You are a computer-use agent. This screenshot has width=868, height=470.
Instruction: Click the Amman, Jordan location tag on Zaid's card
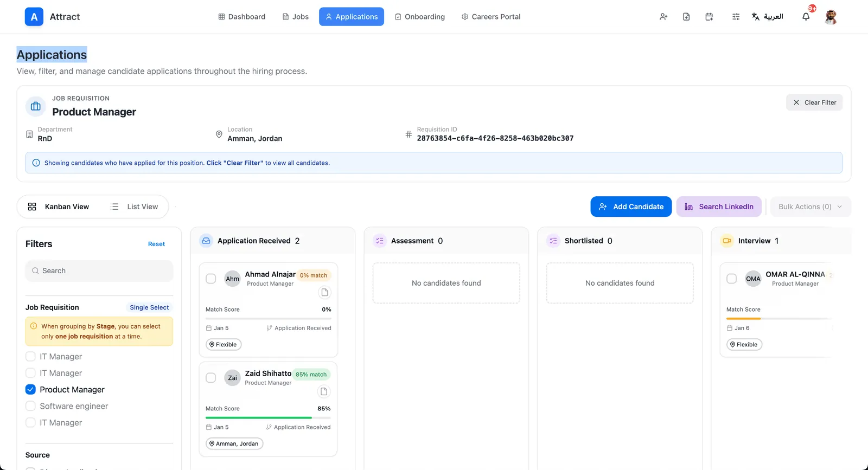(x=234, y=444)
